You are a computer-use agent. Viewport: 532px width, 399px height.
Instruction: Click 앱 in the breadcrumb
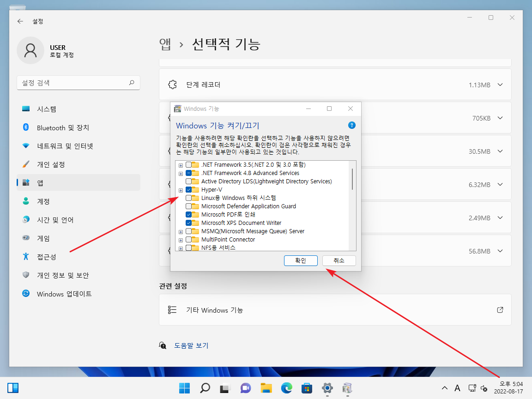coord(165,44)
